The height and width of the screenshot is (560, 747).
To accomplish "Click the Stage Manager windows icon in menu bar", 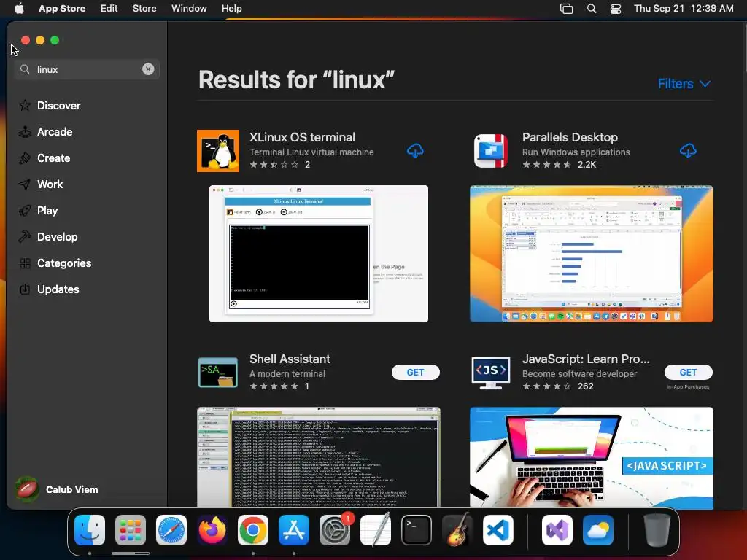I will pos(566,9).
